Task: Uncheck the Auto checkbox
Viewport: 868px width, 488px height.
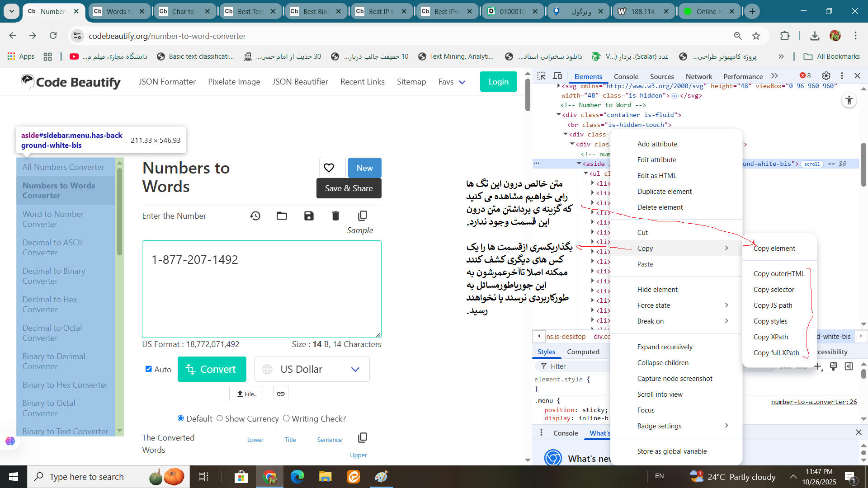Action: click(148, 369)
